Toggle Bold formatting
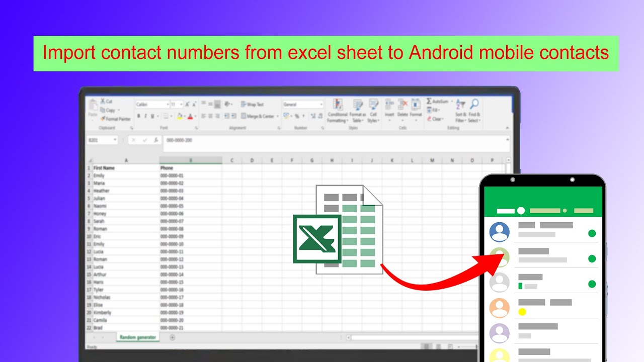 click(139, 116)
